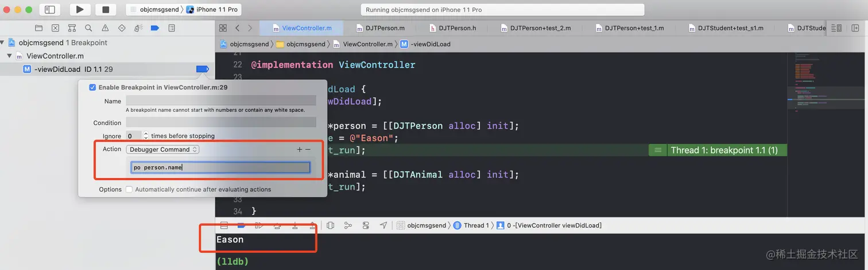The image size is (868, 270).
Task: Open the source control navigator
Action: coord(55,28)
